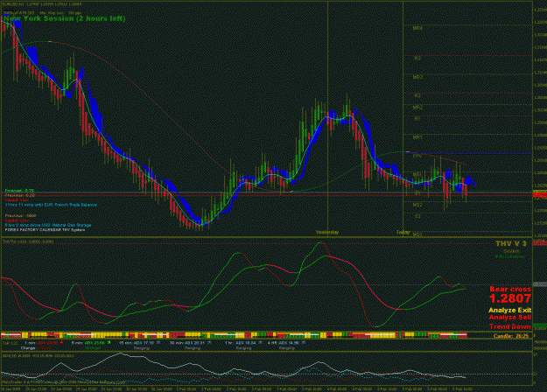The image size is (547, 392).
Task: Click the red down arrow beside 1 min ADX
Action: tap(61, 342)
